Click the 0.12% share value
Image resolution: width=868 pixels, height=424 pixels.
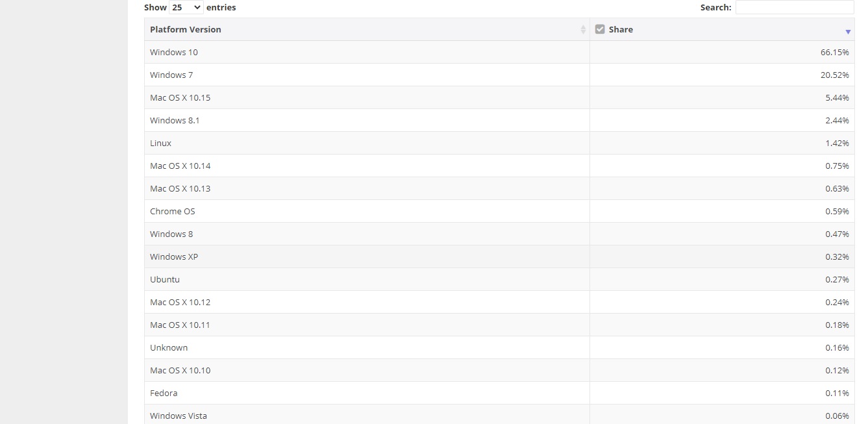pos(837,370)
